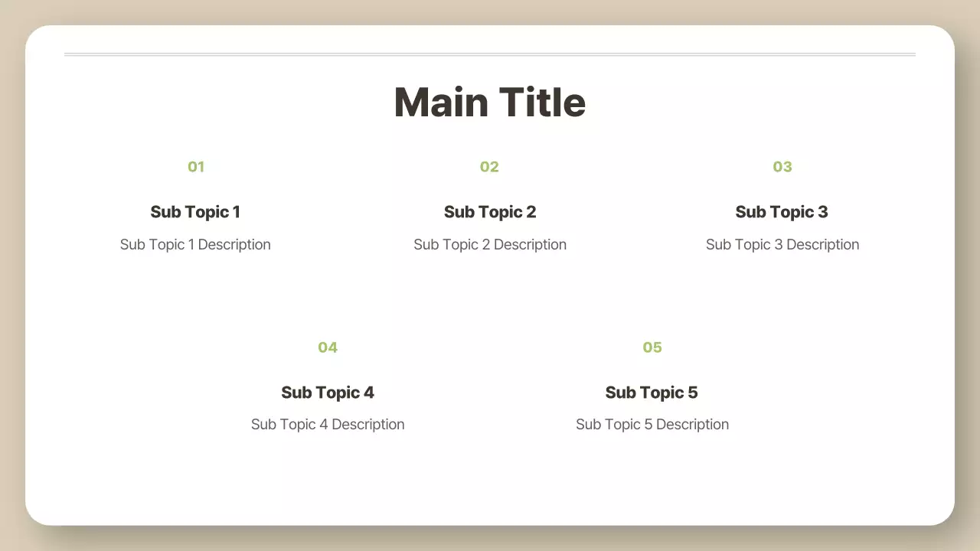The image size is (980, 551).
Task: Click the "Sub Topic 2" heading
Action: click(490, 212)
